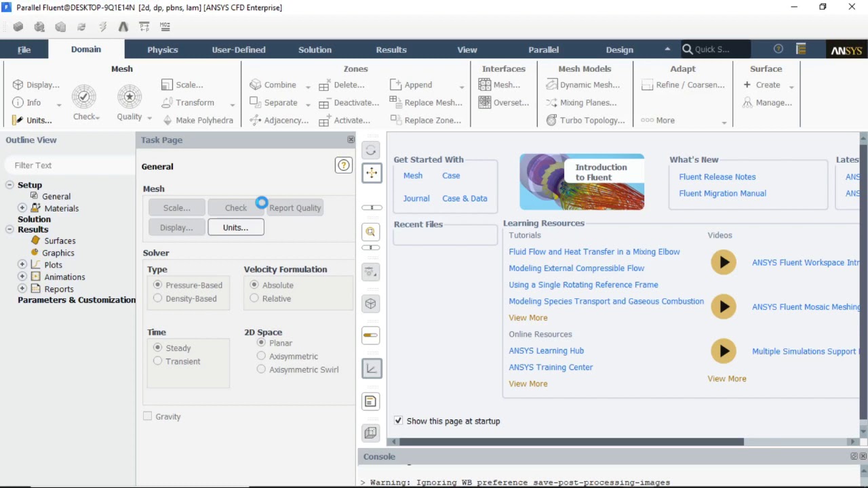
Task: Click Replace Zone option
Action: [425, 120]
